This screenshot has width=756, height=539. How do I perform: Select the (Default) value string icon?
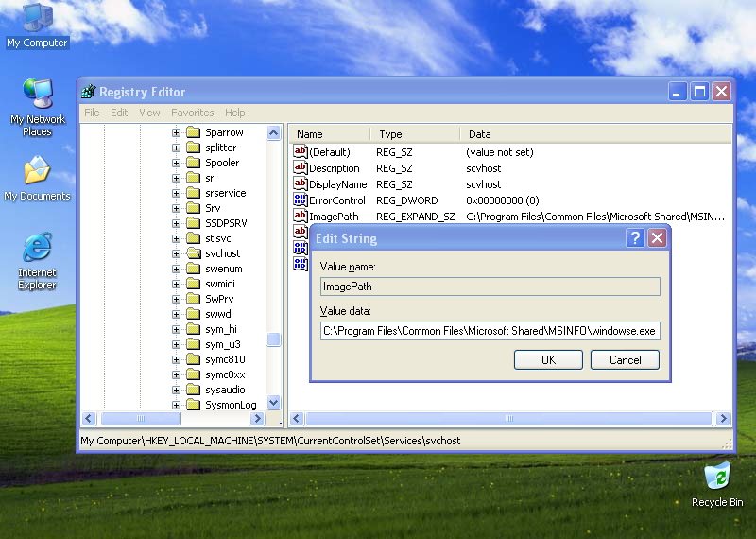[301, 151]
